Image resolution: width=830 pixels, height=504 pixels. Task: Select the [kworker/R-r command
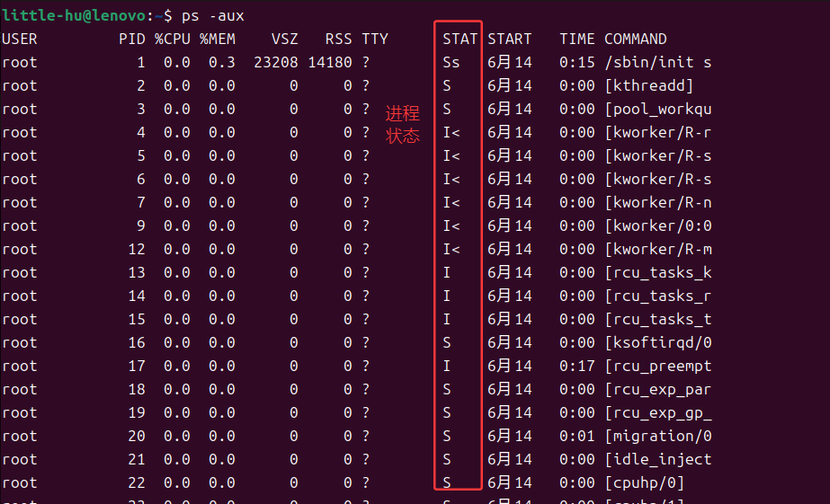[658, 132]
